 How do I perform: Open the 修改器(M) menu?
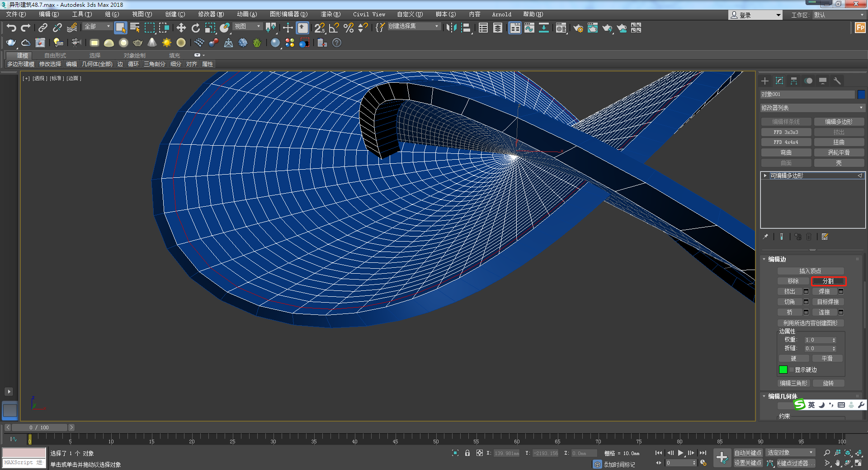[211, 14]
